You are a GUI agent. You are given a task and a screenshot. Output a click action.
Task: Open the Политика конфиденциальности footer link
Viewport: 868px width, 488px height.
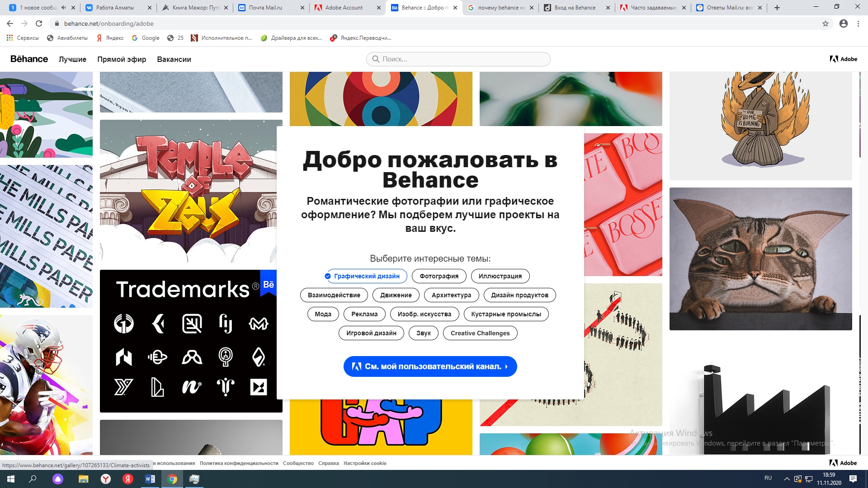coord(239,463)
